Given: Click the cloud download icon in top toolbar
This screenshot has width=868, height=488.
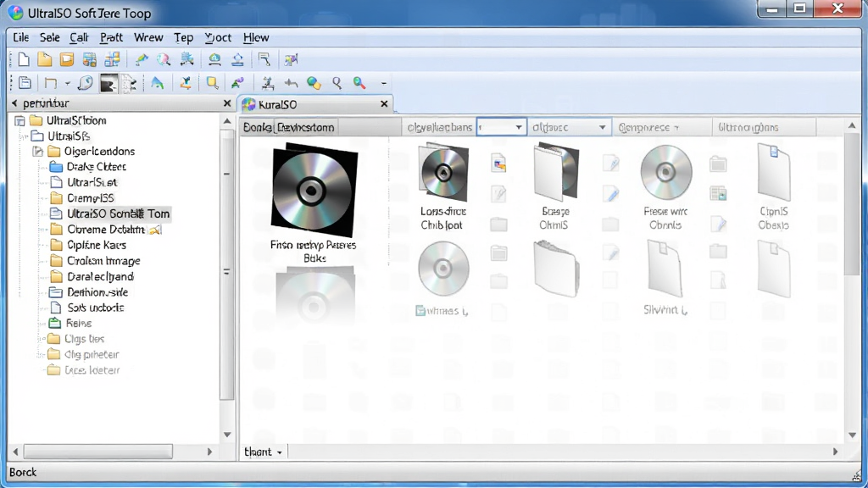Looking at the screenshot, I should tap(214, 59).
